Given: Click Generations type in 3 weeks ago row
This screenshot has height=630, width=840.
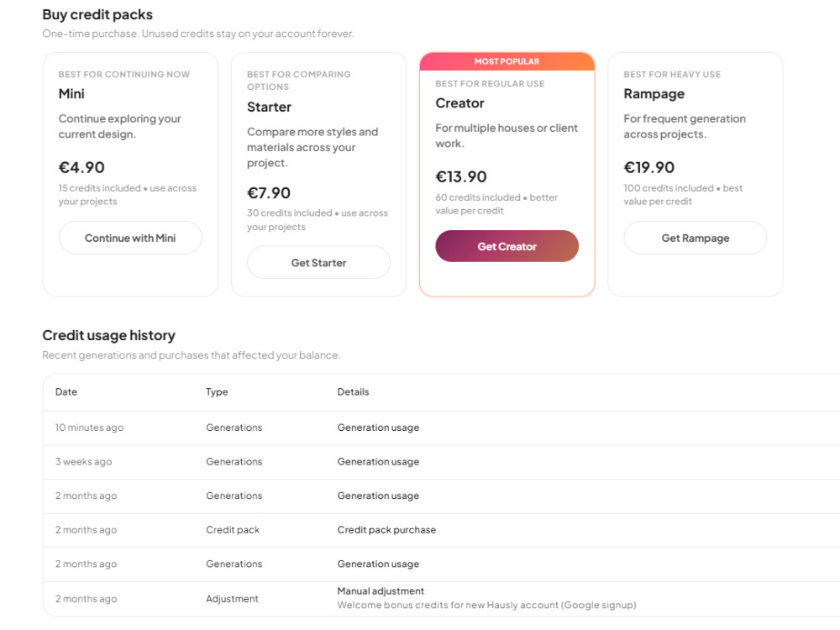Looking at the screenshot, I should pyautogui.click(x=234, y=462).
